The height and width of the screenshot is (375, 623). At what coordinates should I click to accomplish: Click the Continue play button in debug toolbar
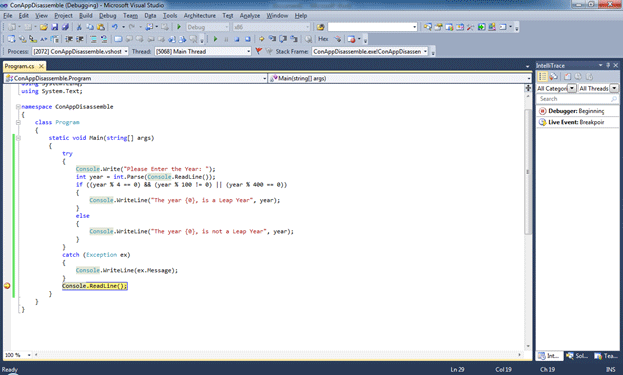pyautogui.click(x=215, y=39)
